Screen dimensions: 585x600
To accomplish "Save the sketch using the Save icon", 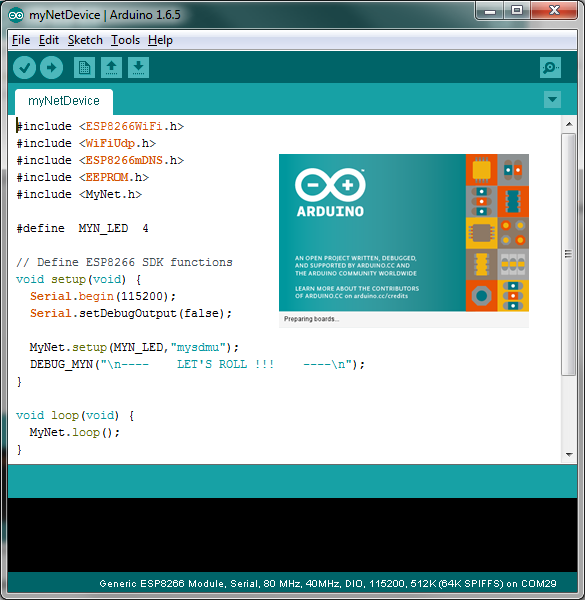I will 139,68.
